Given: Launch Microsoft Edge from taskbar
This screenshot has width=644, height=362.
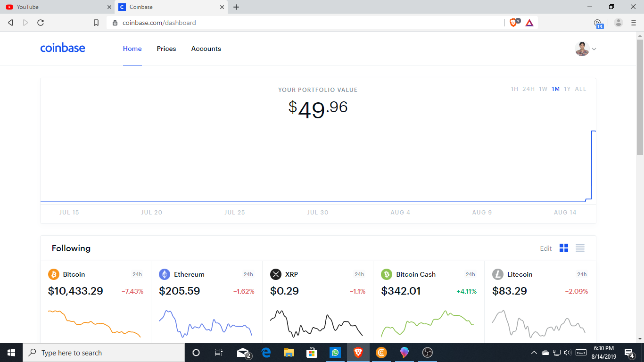Looking at the screenshot, I should (266, 353).
